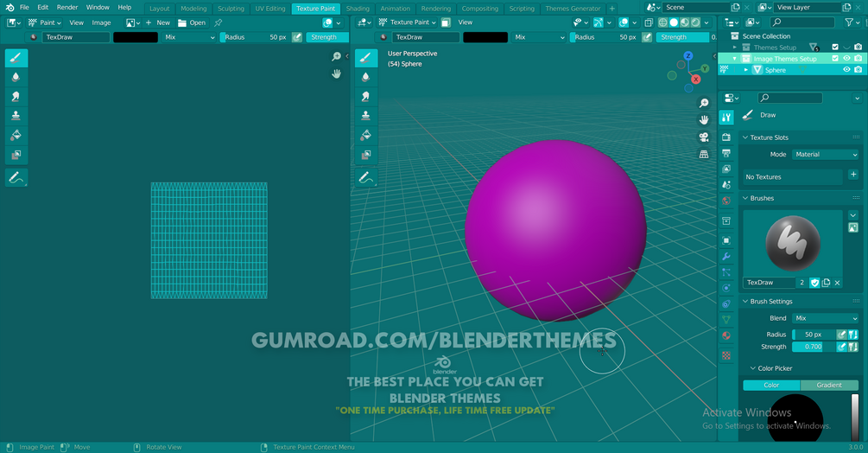868x453 pixels.
Task: Select the Mask tool in the 3D viewport toolbar
Action: [366, 155]
